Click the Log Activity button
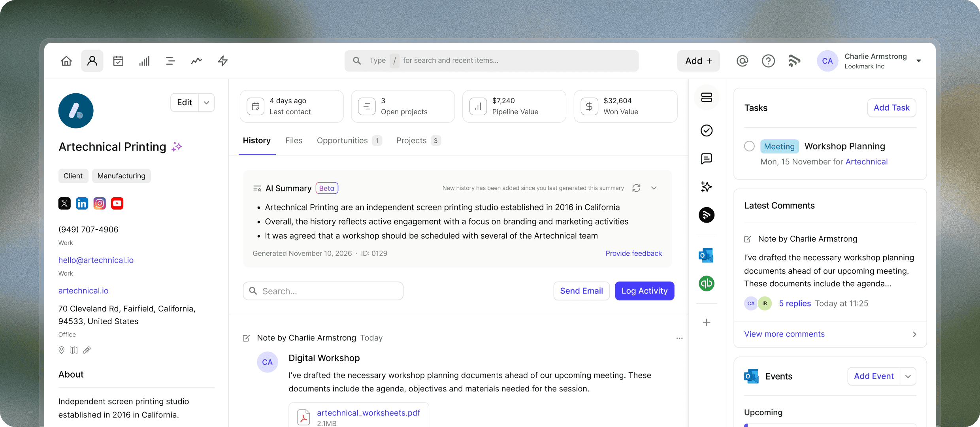Screen dimensions: 980x427 (x=644, y=291)
